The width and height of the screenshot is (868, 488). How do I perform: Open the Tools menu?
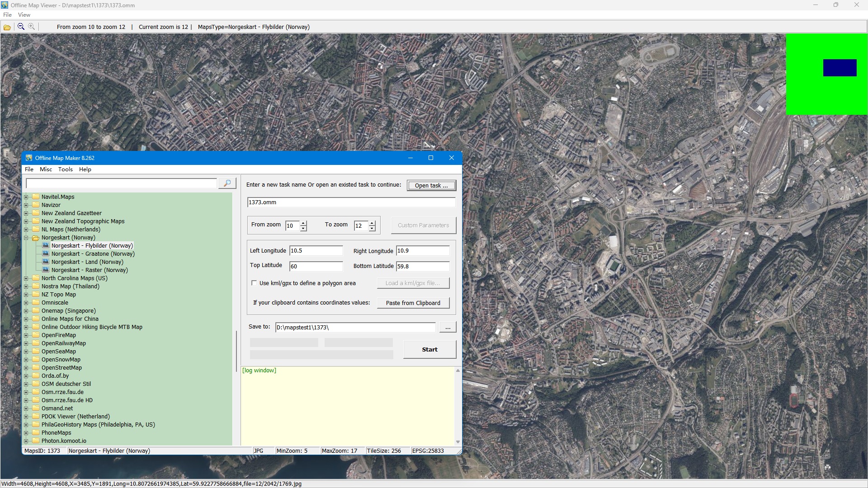[x=65, y=169]
